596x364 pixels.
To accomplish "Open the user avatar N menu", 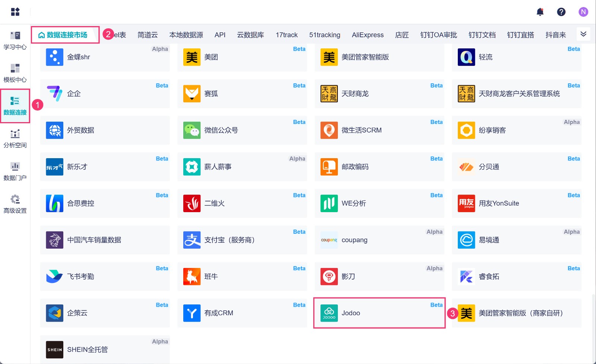I will 583,12.
